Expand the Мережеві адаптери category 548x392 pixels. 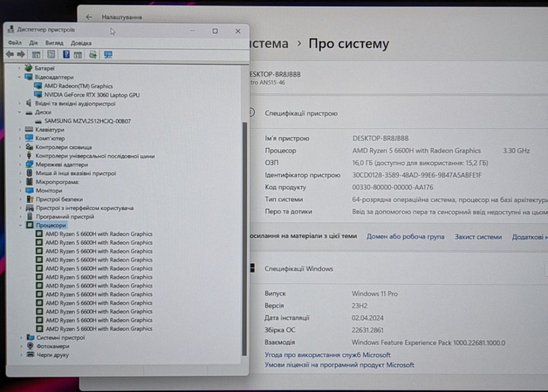(21, 164)
